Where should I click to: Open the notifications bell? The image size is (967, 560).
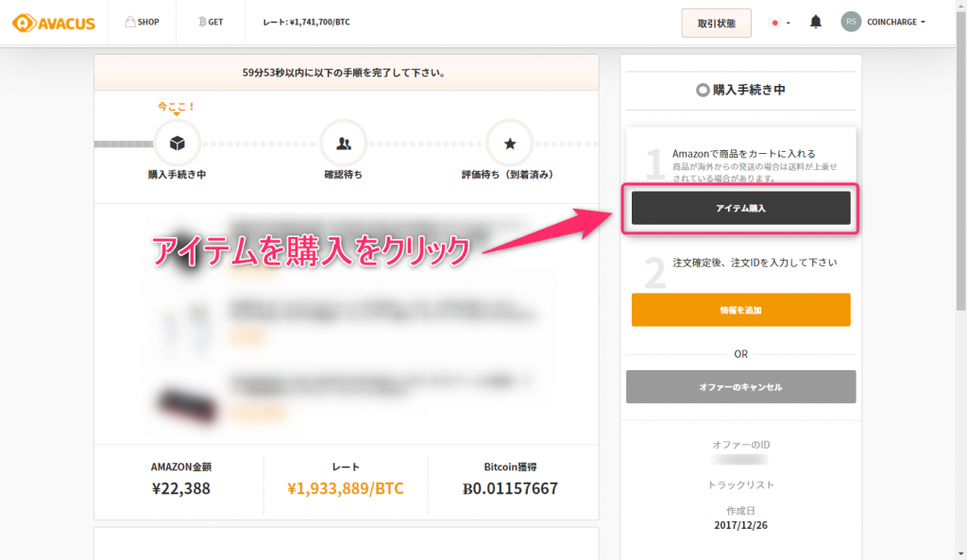[816, 22]
